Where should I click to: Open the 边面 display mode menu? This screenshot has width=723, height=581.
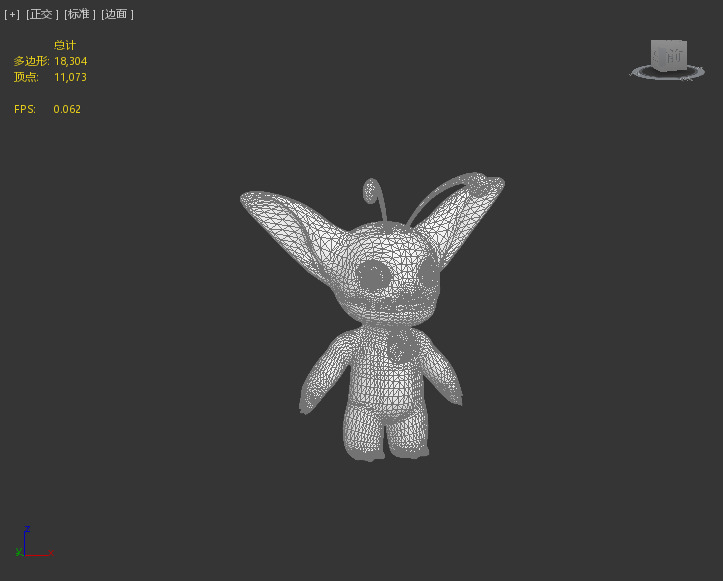[x=117, y=14]
